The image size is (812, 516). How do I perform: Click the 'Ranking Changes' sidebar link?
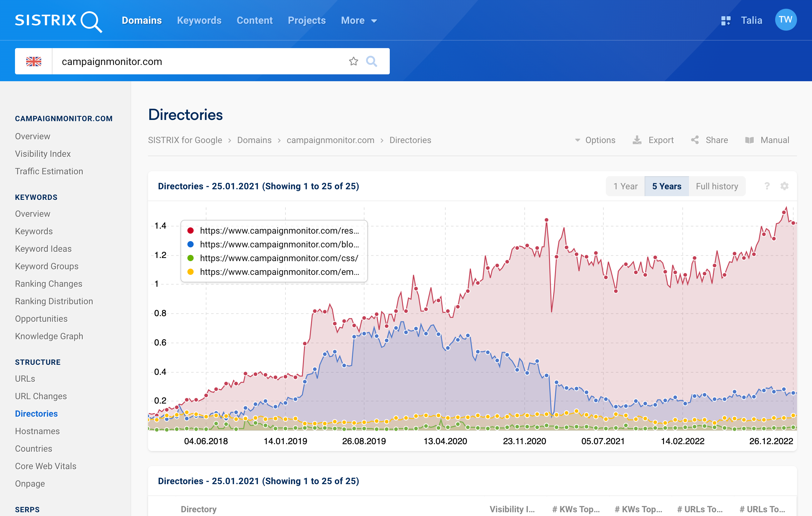pos(49,284)
